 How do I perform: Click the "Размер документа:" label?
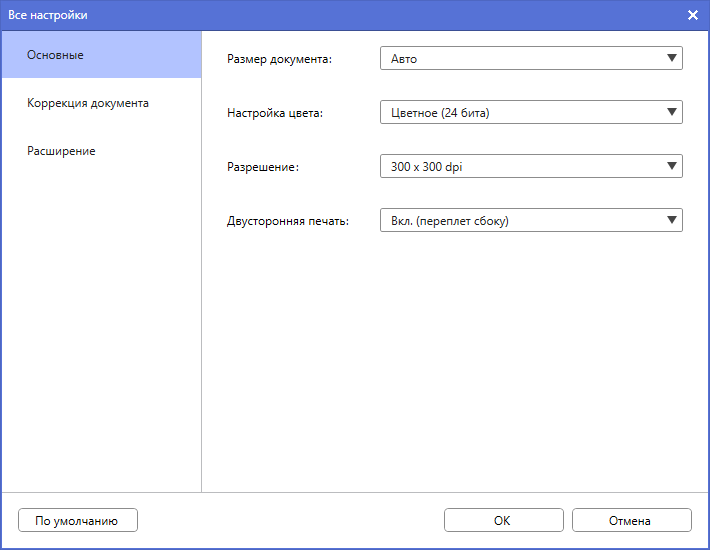coord(280,59)
